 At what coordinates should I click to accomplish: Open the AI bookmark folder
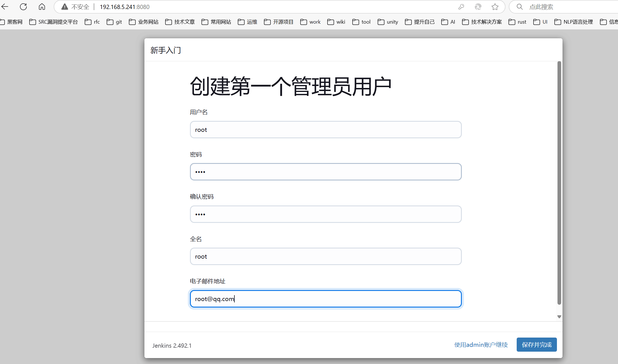click(448, 22)
